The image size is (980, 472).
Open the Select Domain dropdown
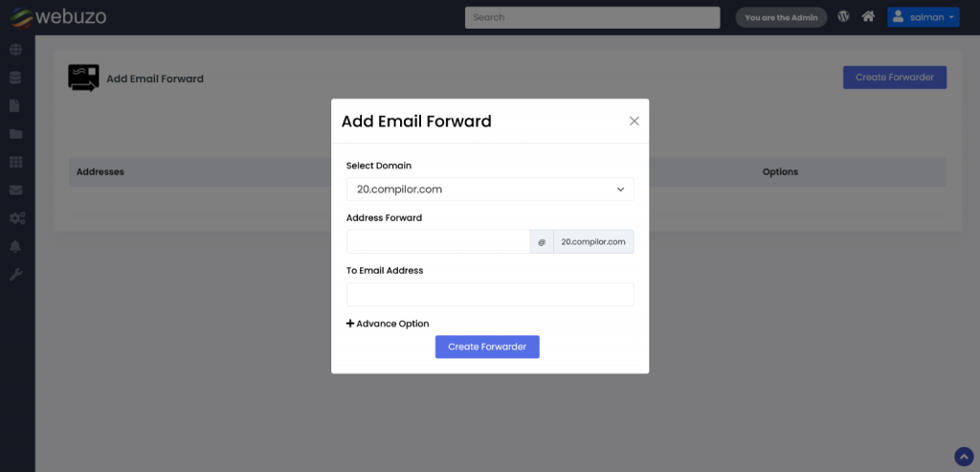(490, 190)
